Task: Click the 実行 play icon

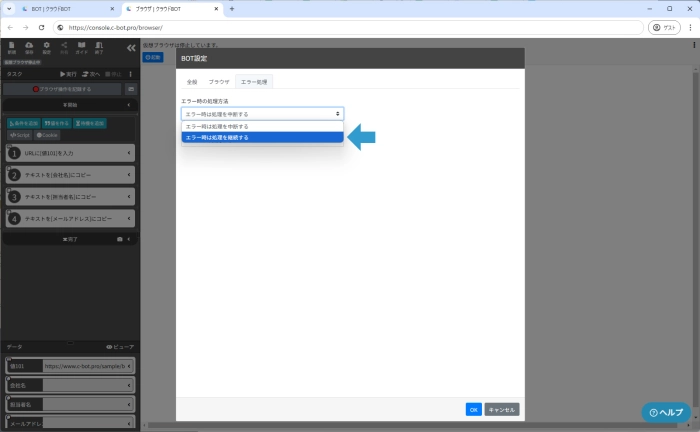Action: tap(69, 74)
